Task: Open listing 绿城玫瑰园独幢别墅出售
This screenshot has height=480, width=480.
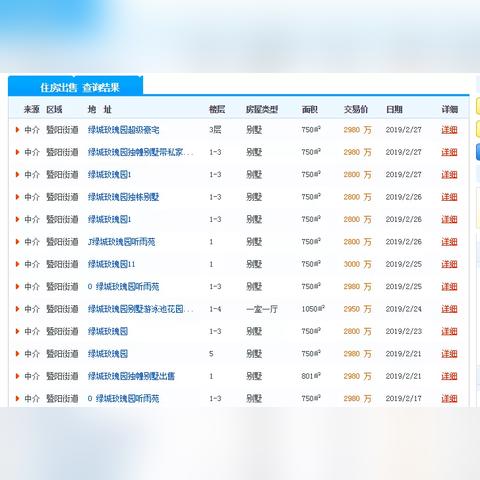Action: pos(131,376)
